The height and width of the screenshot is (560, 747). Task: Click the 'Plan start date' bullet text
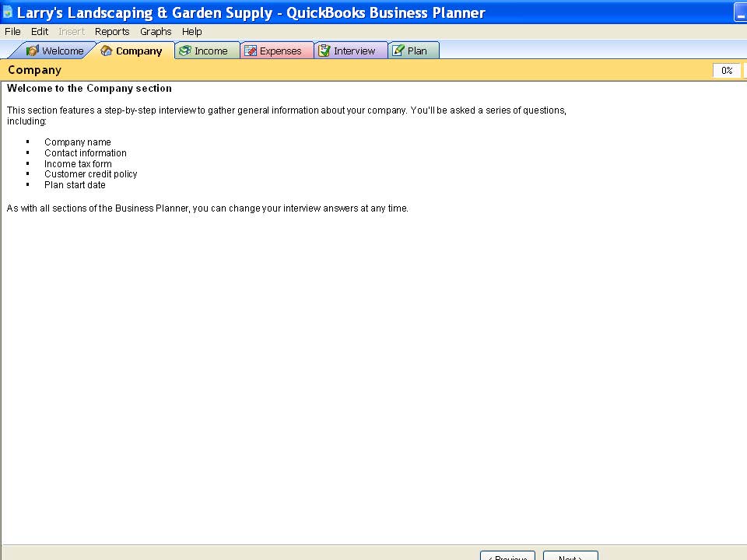click(x=75, y=185)
